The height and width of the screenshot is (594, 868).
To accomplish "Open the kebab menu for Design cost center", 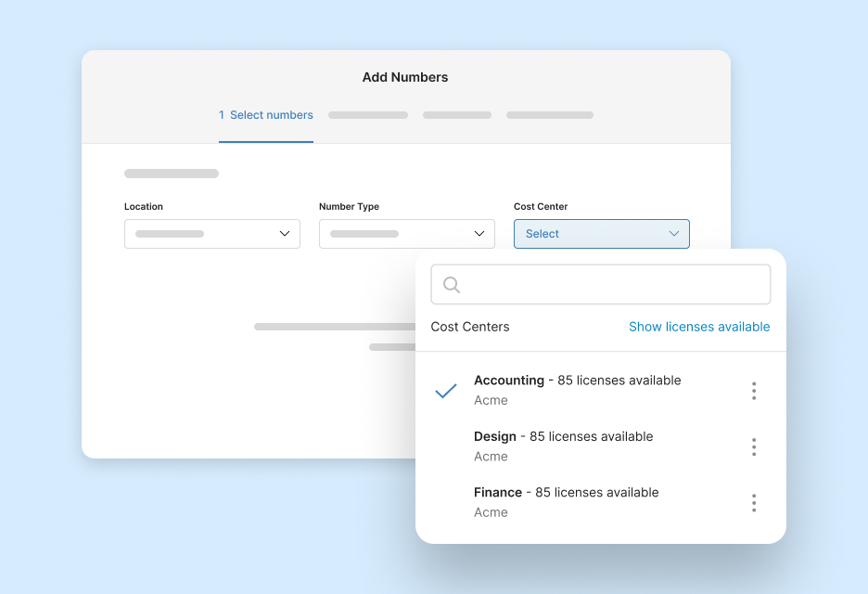I will (754, 446).
